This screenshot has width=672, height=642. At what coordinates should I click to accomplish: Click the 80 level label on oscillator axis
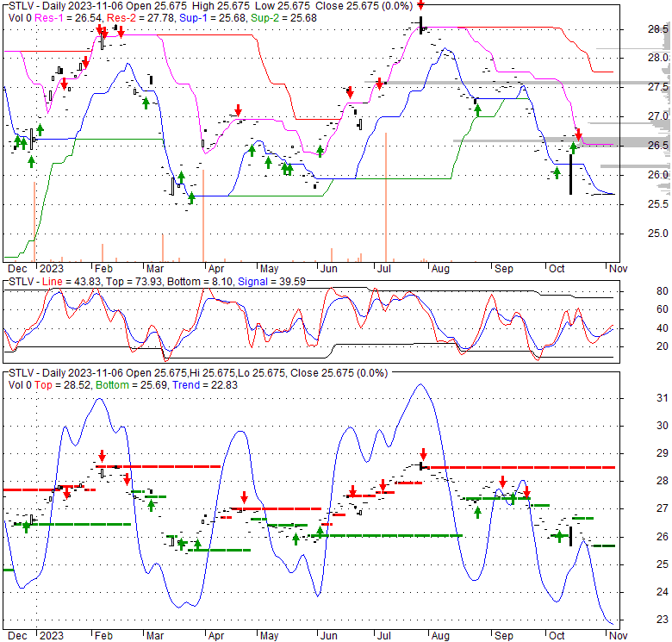tap(663, 291)
